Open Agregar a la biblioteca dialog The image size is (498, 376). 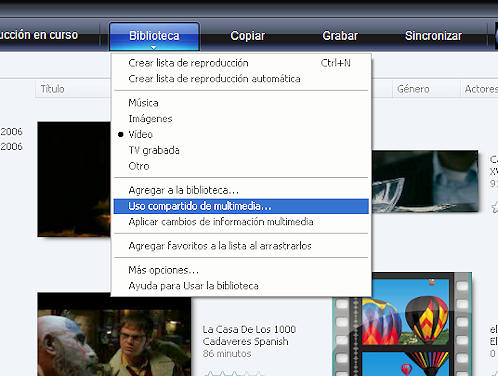coord(241,190)
